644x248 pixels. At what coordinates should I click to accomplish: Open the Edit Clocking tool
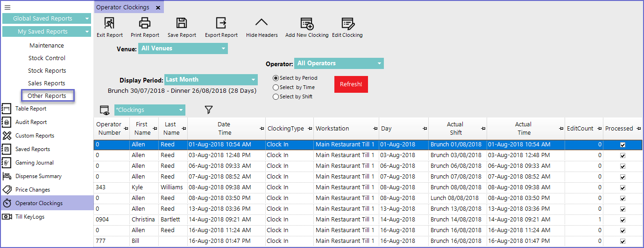(347, 23)
